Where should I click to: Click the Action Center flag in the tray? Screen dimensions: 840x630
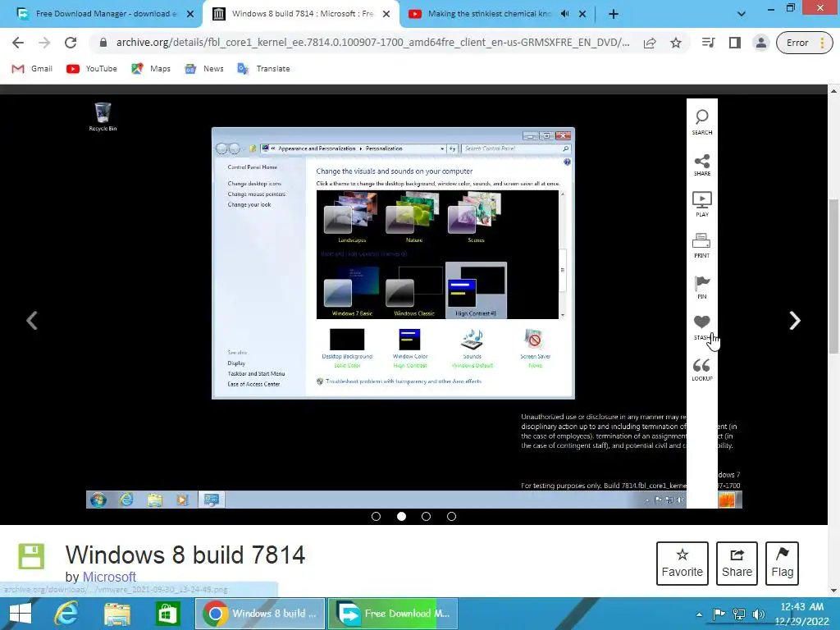click(x=719, y=614)
